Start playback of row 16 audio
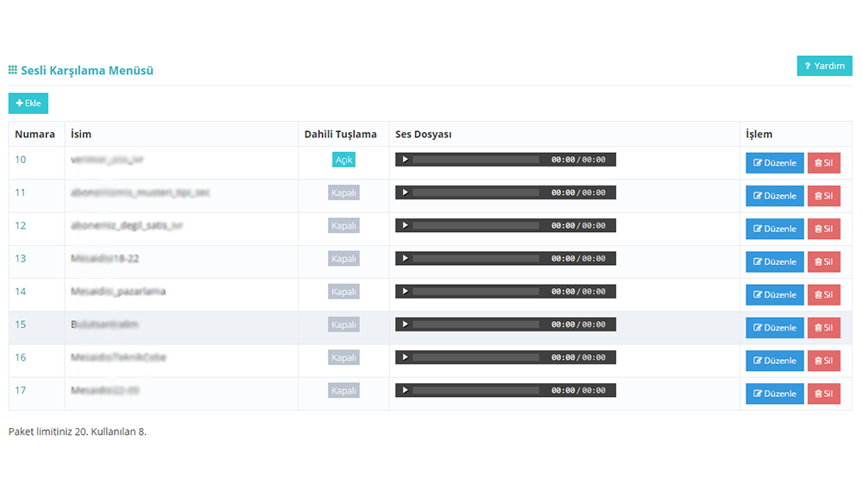This screenshot has width=863, height=504. [x=406, y=357]
